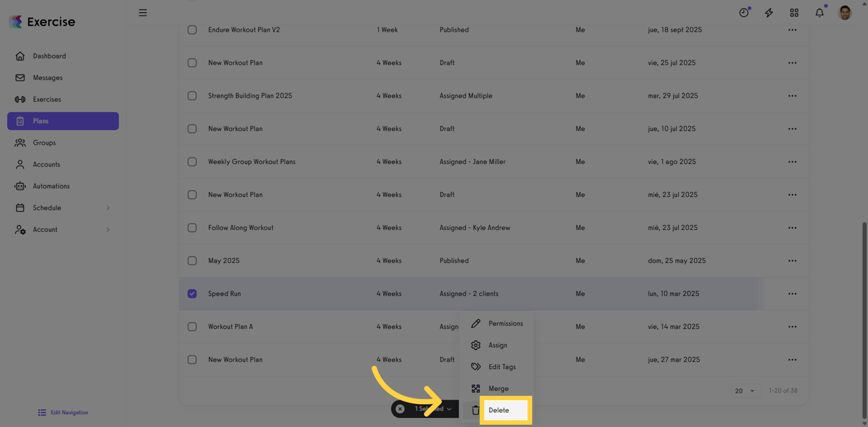Open the Follow Along Workout plan
The height and width of the screenshot is (427, 868).
point(241,227)
